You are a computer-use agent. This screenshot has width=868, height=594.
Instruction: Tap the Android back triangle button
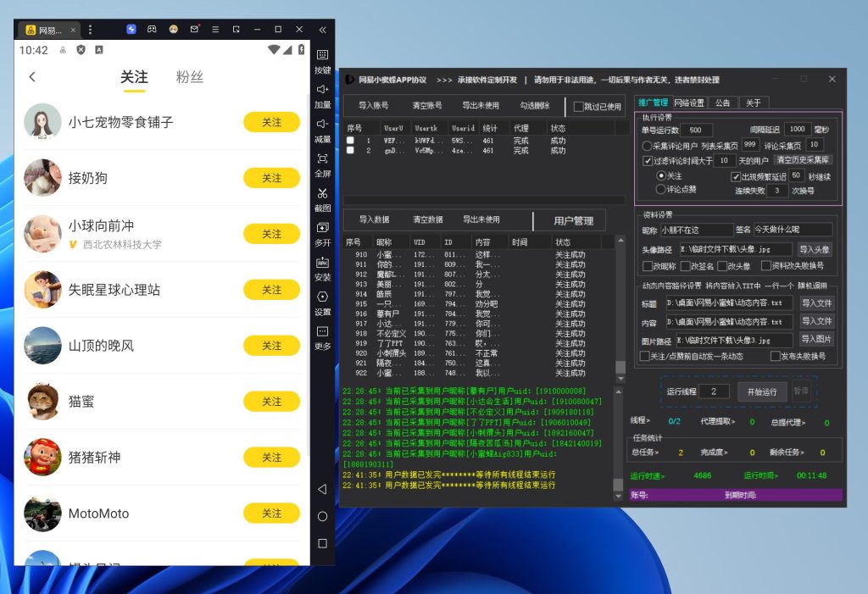[322, 489]
